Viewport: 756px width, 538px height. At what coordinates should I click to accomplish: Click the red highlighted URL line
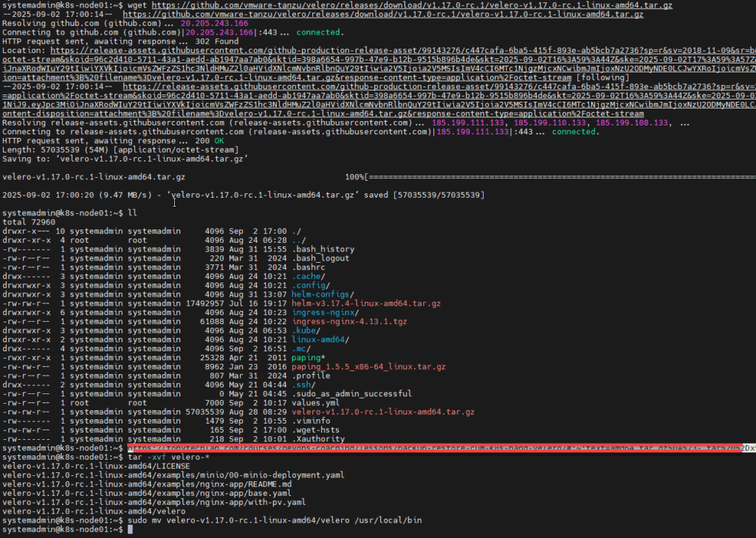[x=434, y=448]
